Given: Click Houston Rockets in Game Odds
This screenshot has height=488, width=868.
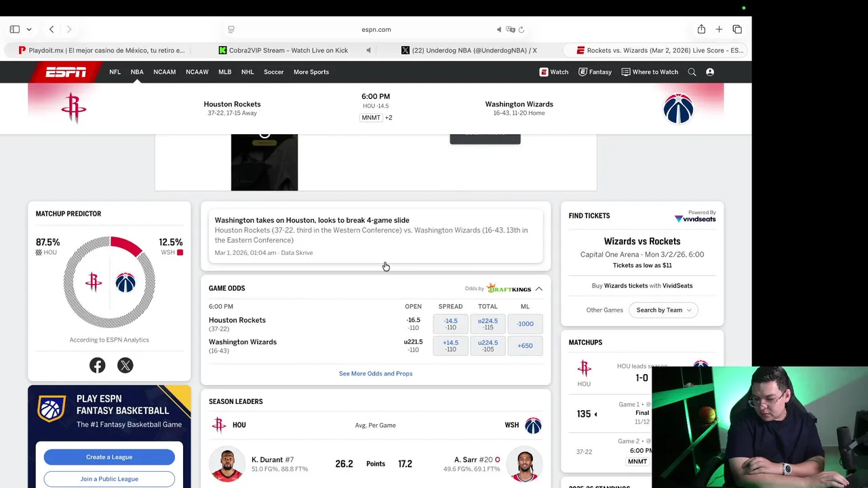Looking at the screenshot, I should (x=237, y=320).
